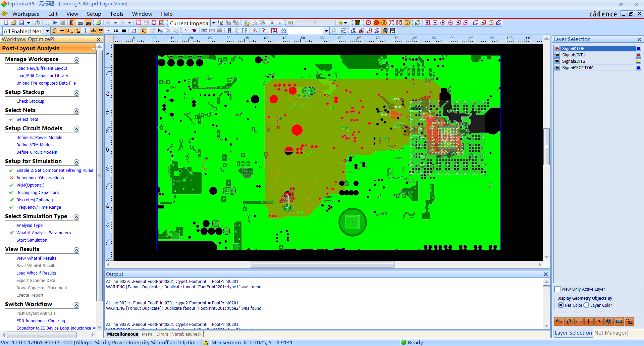This screenshot has width=644, height=346.
Task: Select Layer Color radio button
Action: (x=586, y=305)
